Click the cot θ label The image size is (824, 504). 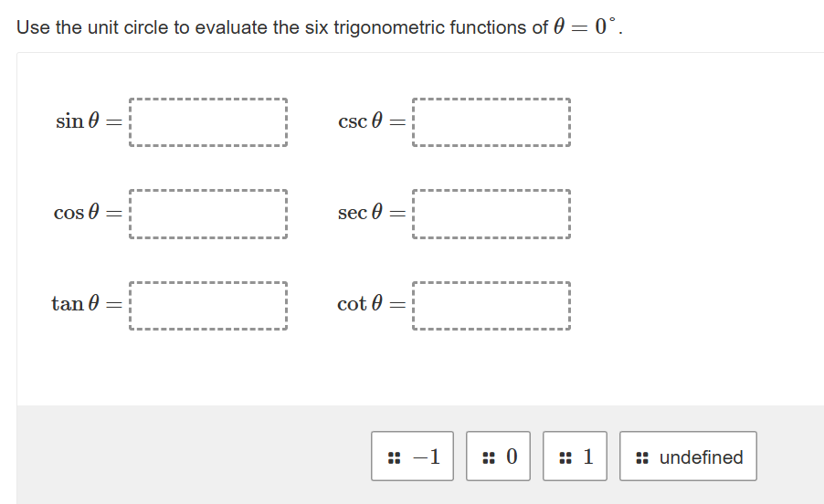tap(359, 303)
